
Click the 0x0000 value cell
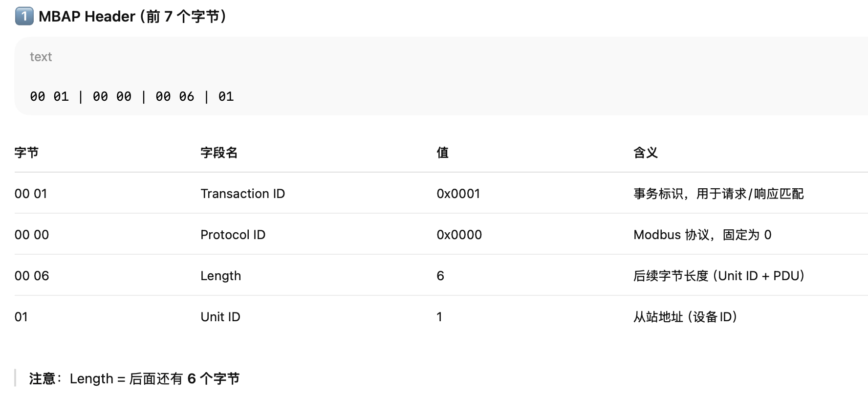[x=459, y=235]
